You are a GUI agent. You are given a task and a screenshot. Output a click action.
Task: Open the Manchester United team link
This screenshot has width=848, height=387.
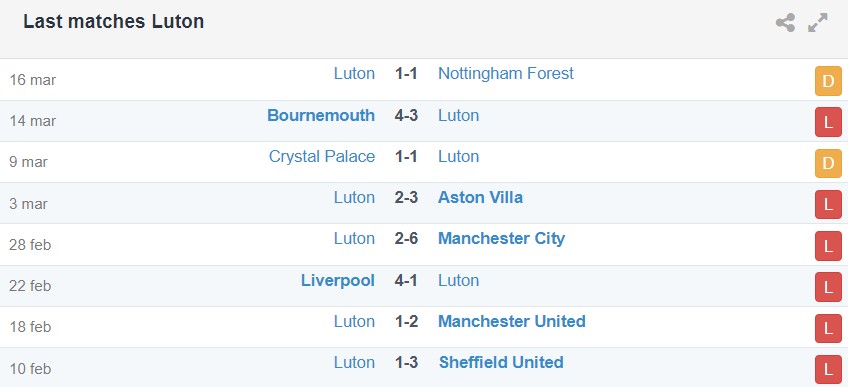click(512, 321)
